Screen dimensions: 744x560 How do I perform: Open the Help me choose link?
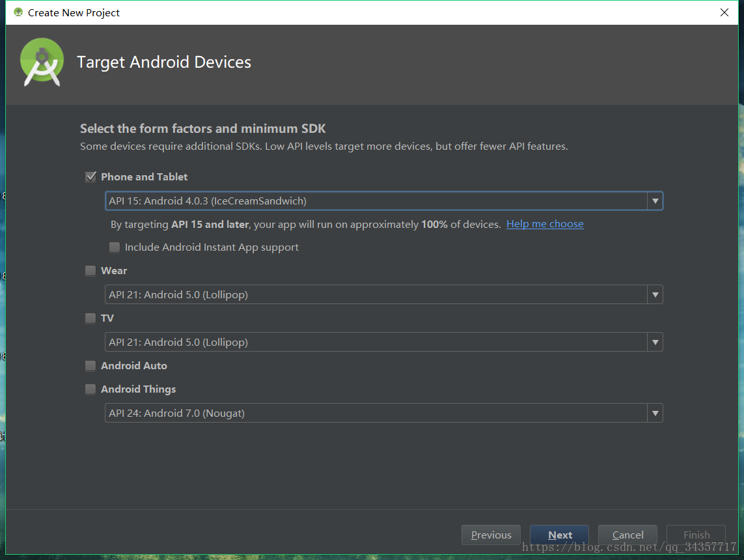545,224
